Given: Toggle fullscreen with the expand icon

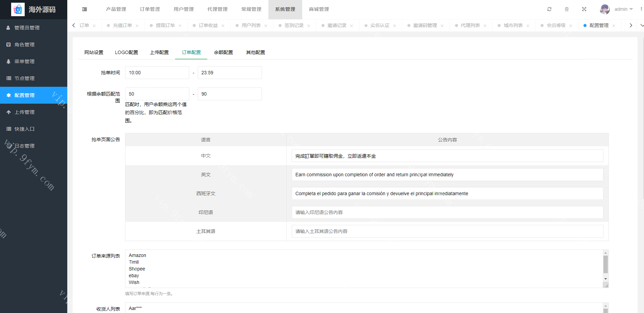Looking at the screenshot, I should point(584,9).
